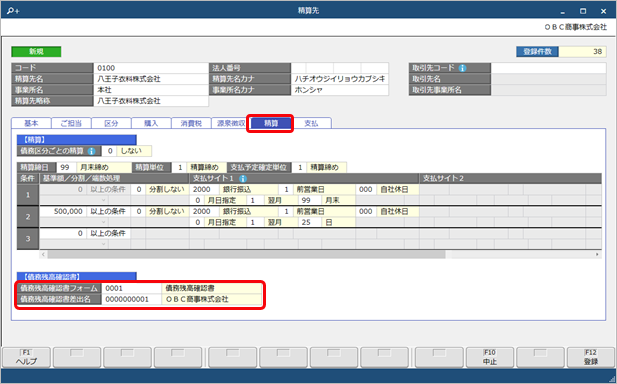The width and height of the screenshot is (617, 384).
Task: Click the 精算先名 field 八王子衣料株式会社
Action: pyautogui.click(x=151, y=79)
